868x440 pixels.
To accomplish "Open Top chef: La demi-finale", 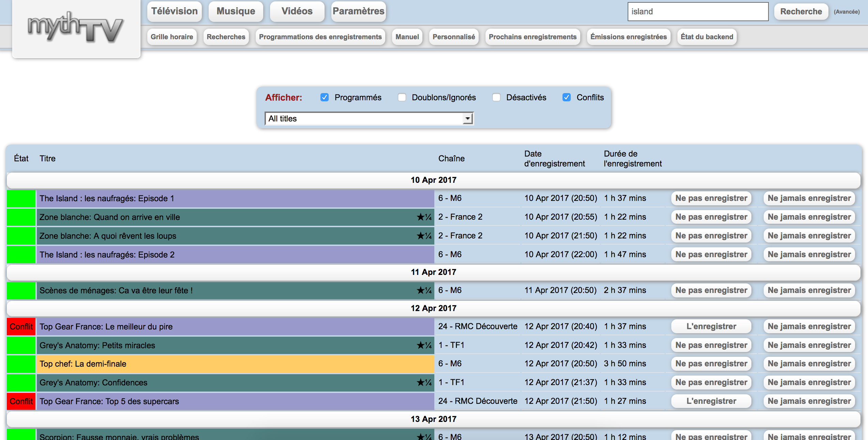I will (x=83, y=364).
